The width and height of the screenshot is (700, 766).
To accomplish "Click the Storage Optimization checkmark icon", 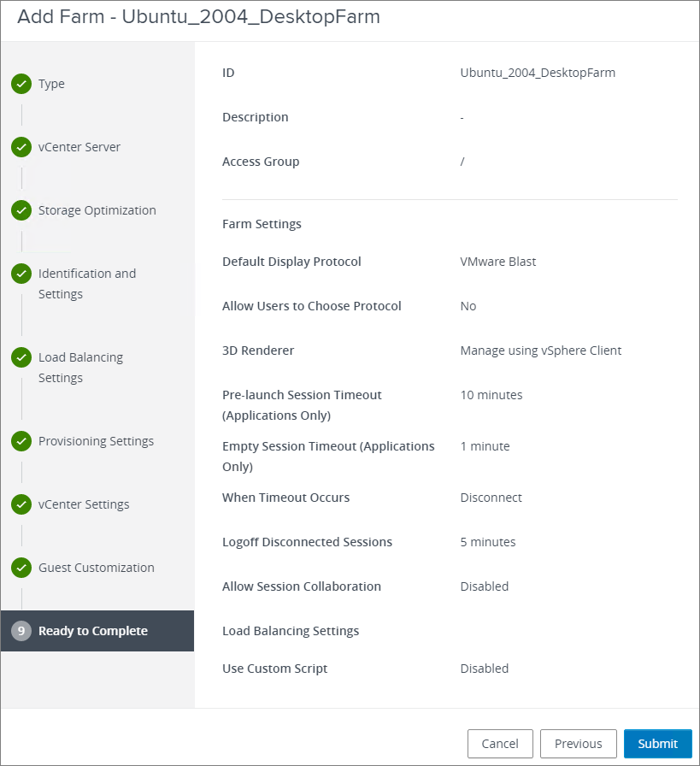I will [x=21, y=210].
